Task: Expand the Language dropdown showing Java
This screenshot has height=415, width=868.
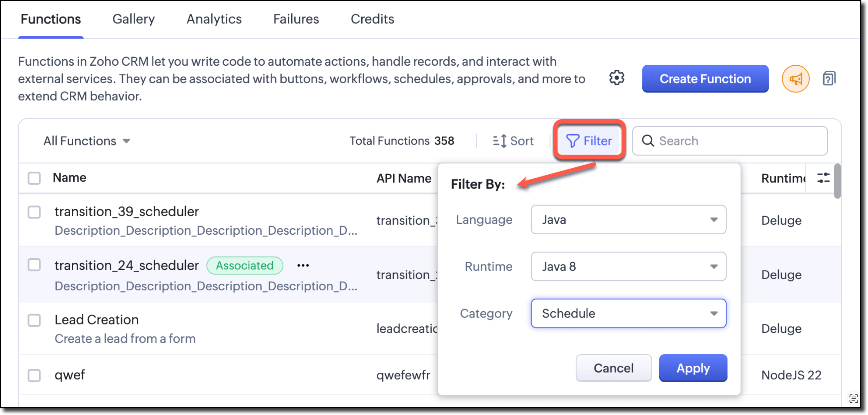Action: click(628, 219)
